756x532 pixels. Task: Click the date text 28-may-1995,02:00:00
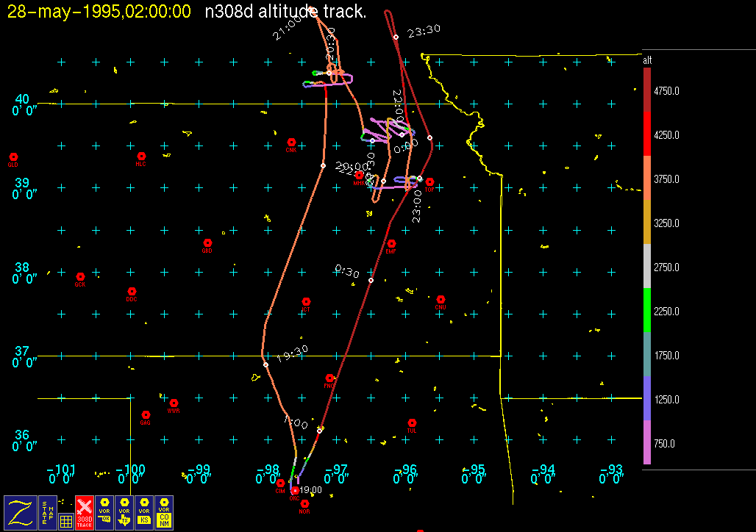tap(99, 11)
